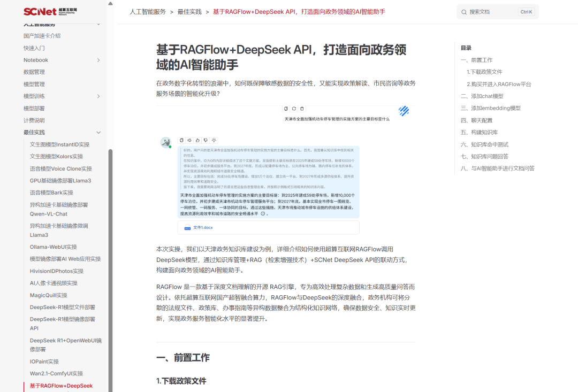Jump to 五、构建知识库 in contents
Image resolution: width=578 pixels, height=392 pixels.
[x=479, y=132]
